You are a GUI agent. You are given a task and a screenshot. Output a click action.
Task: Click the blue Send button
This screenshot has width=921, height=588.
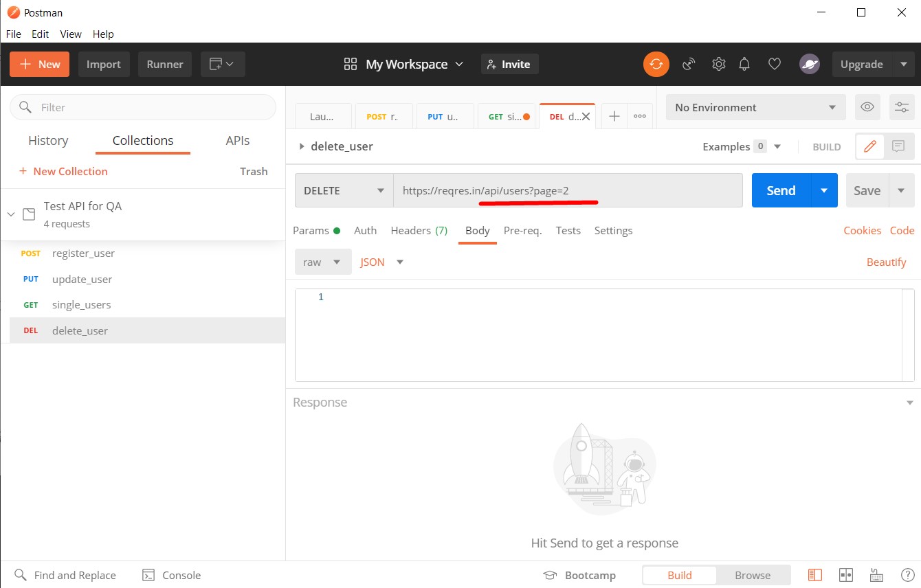tap(781, 190)
